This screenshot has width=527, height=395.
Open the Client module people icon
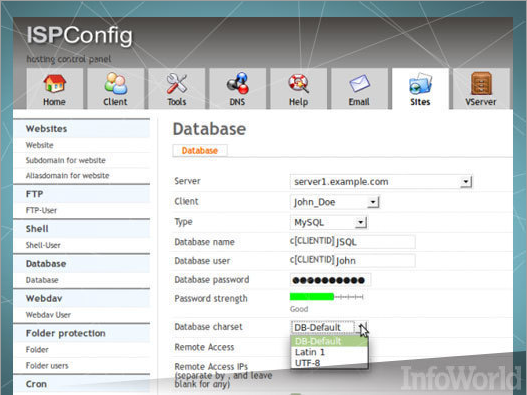tap(115, 83)
